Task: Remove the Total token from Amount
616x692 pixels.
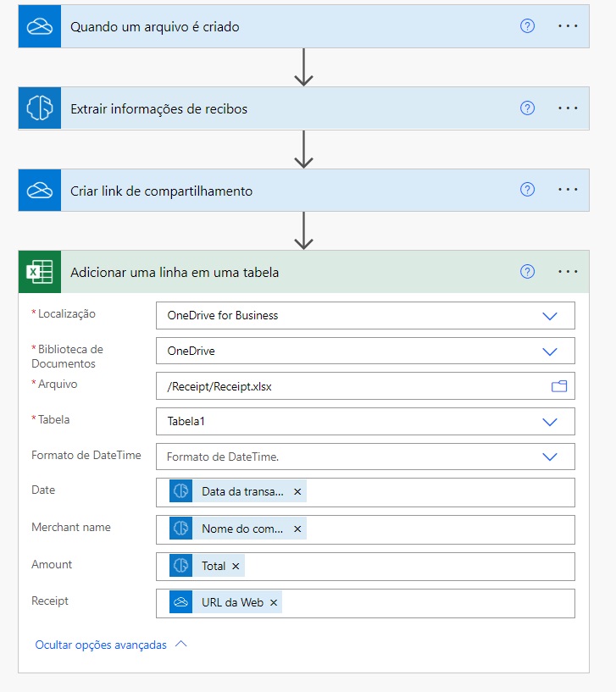Action: coord(236,566)
